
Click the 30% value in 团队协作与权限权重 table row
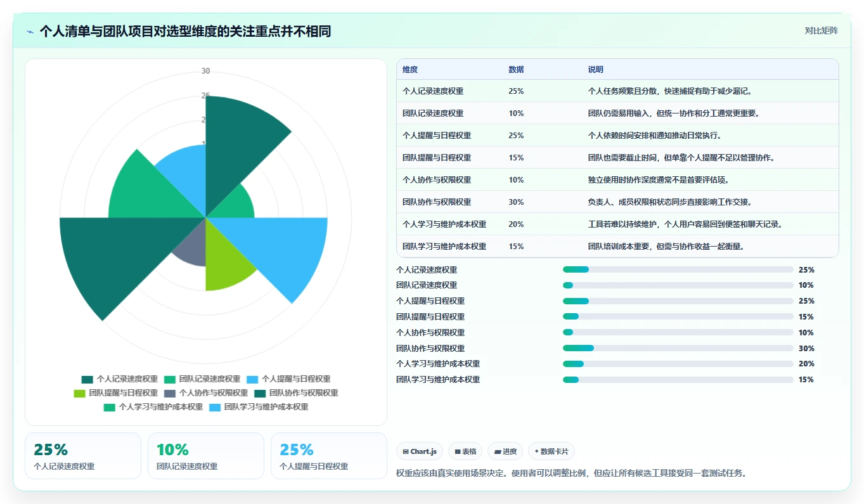[516, 202]
